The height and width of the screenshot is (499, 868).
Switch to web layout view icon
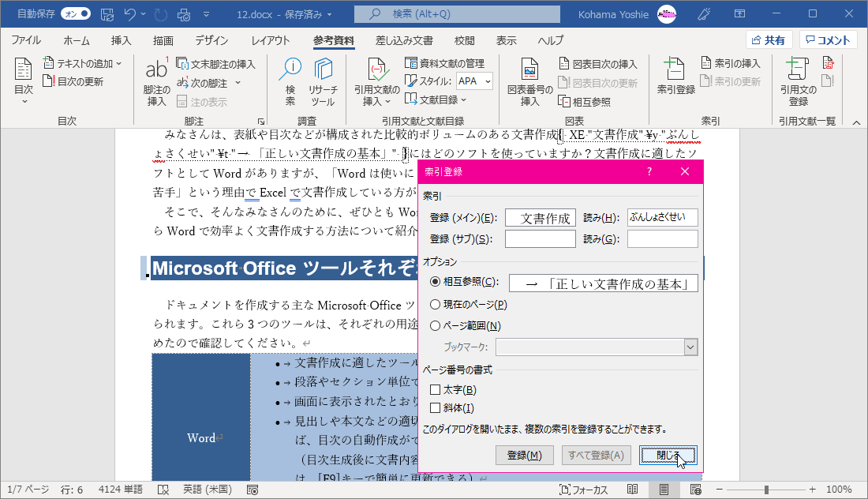click(x=696, y=490)
